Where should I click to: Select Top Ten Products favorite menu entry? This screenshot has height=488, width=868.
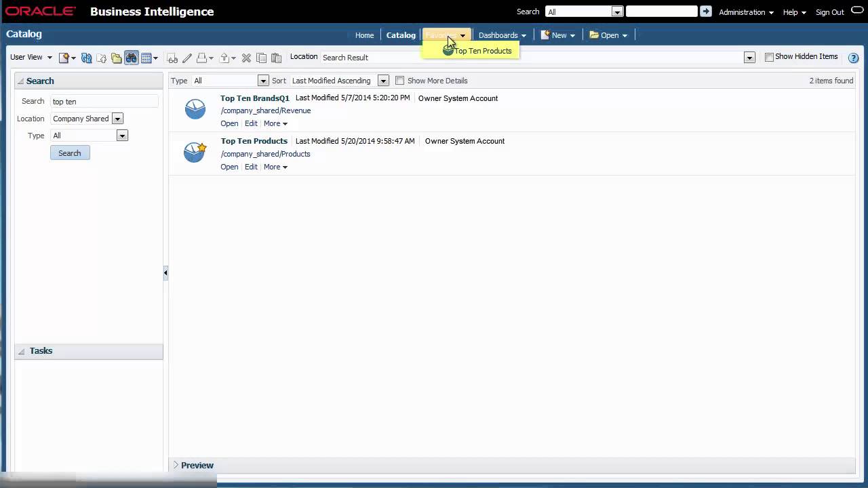coord(483,51)
